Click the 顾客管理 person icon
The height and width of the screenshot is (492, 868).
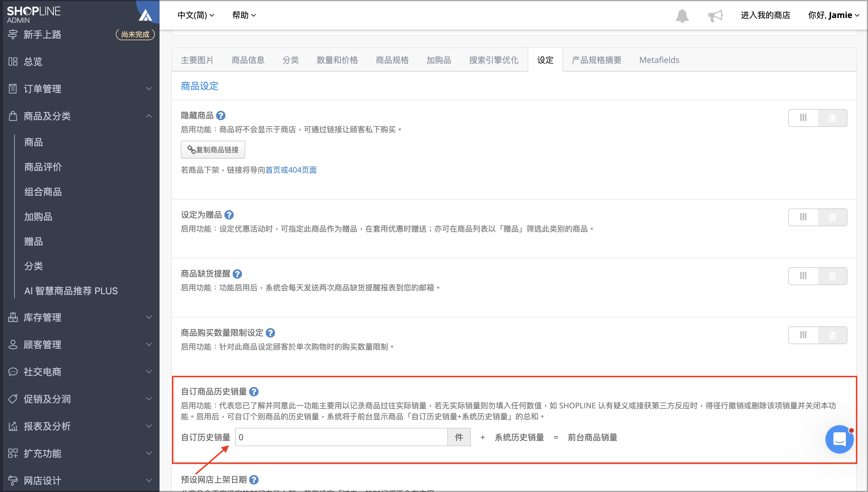[13, 344]
